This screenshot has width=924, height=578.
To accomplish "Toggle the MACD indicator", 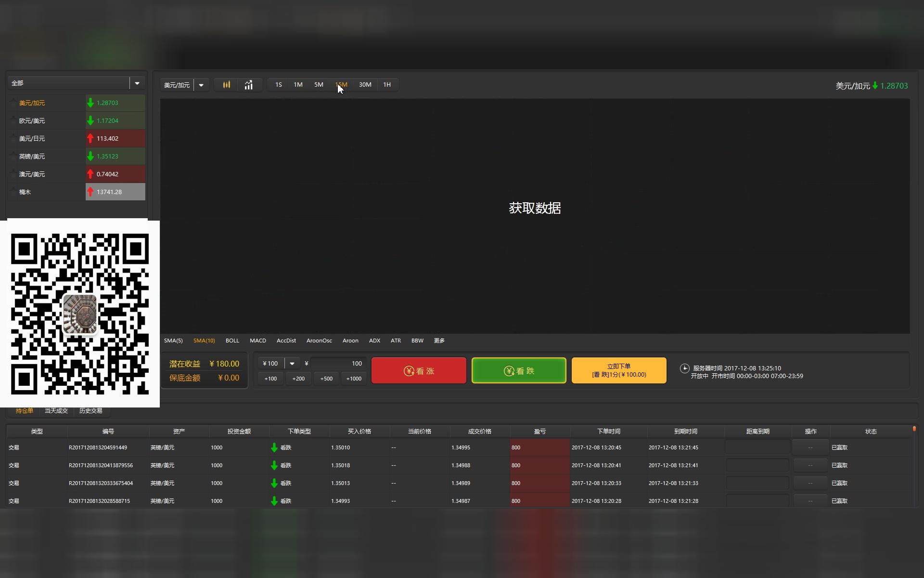I will tap(258, 341).
